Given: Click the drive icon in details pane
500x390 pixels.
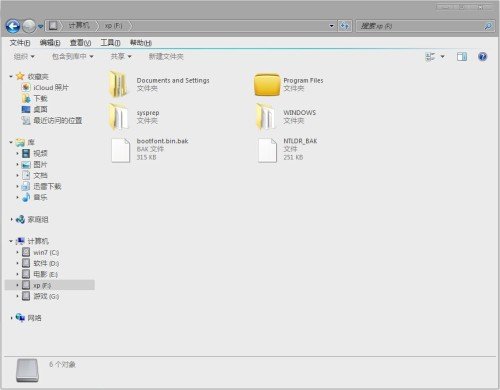Looking at the screenshot, I should point(27,370).
